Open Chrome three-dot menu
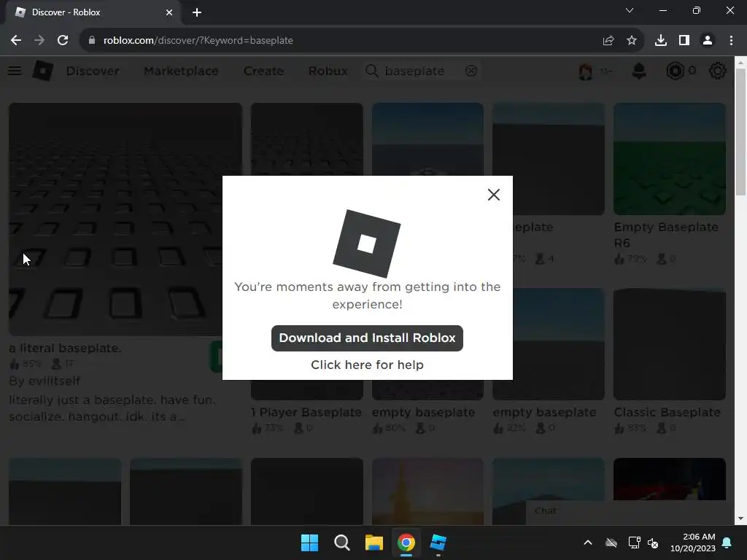The width and height of the screenshot is (747, 560). (x=731, y=41)
